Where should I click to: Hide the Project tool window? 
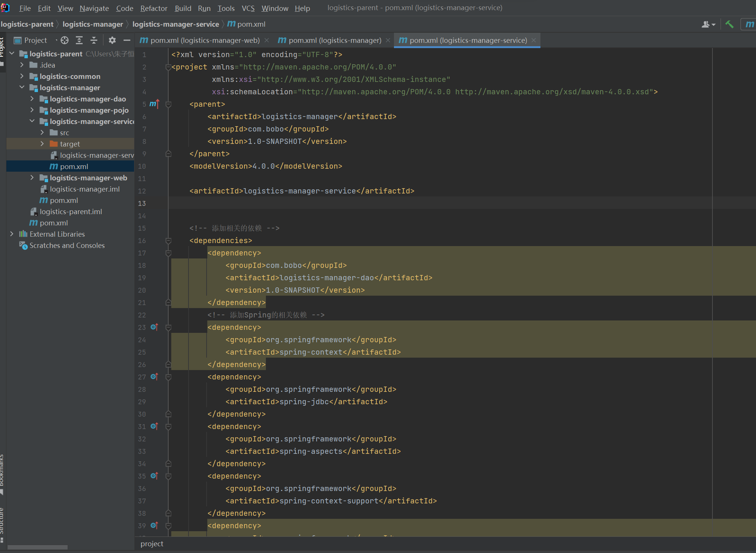(x=127, y=40)
